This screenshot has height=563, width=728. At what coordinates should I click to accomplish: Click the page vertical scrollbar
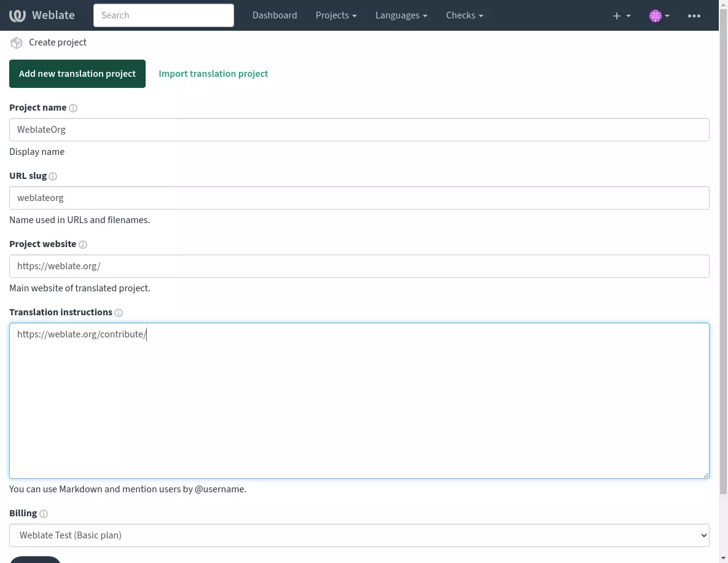tap(723, 251)
